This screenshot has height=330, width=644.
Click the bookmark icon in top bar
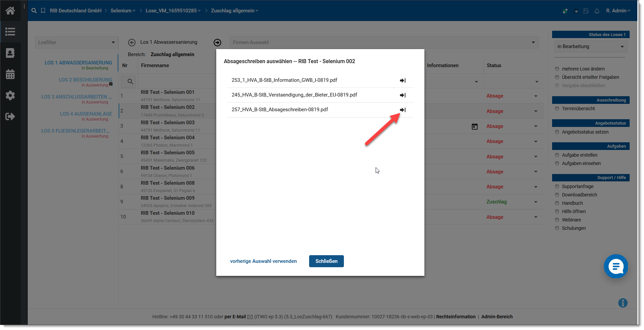click(43, 11)
